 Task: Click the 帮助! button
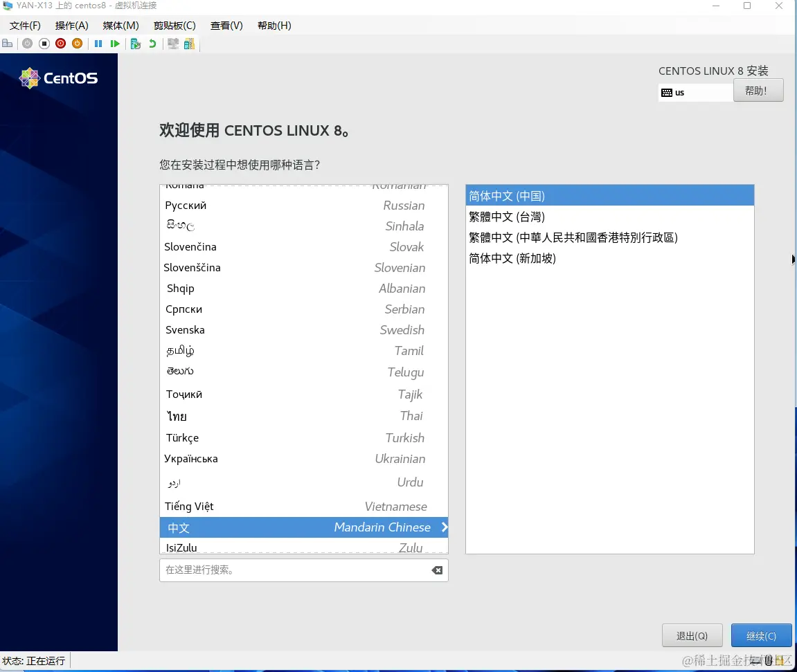pos(758,91)
